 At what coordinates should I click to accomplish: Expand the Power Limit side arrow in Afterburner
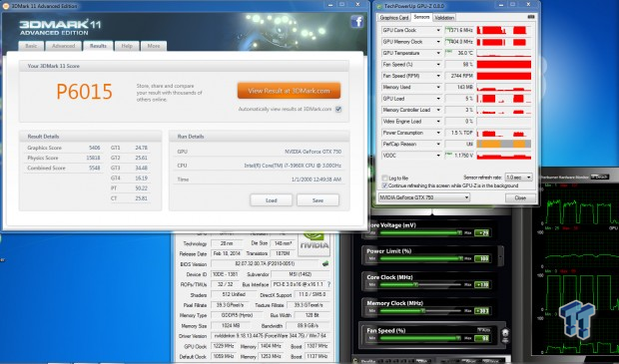click(500, 255)
